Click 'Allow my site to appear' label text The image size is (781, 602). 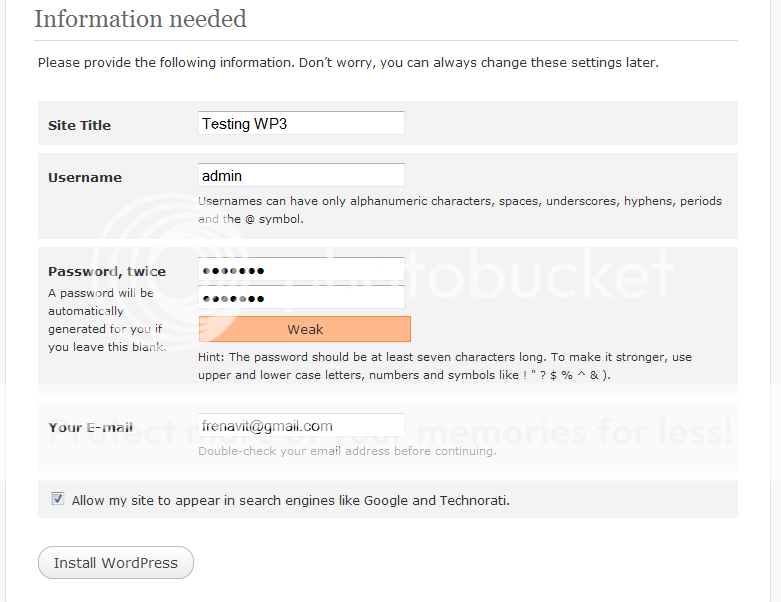pyautogui.click(x=290, y=500)
